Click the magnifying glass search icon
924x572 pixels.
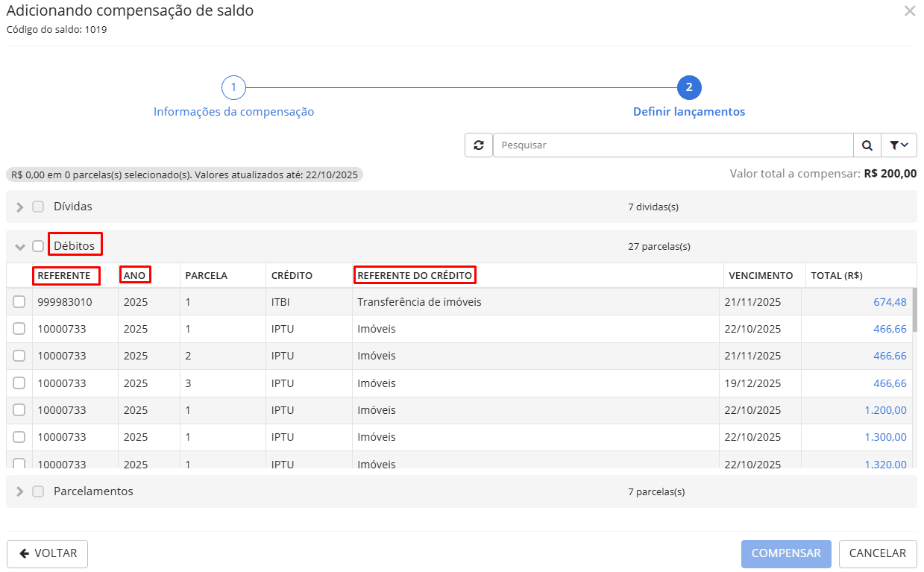point(867,145)
